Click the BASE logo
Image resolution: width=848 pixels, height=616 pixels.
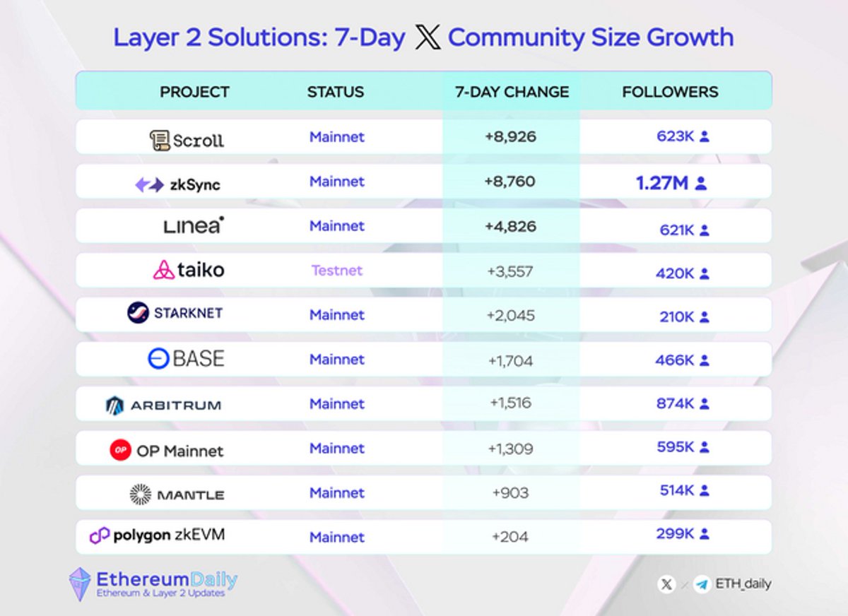click(186, 359)
